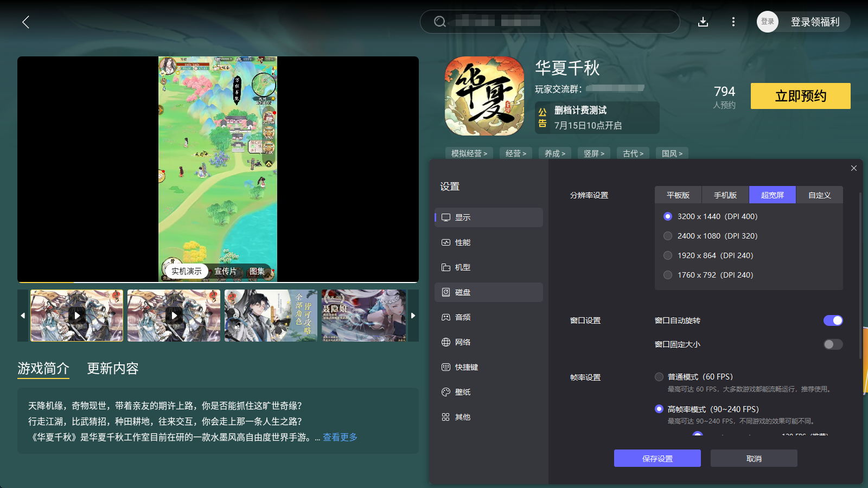Screen dimensions: 868x488
Task: Open the 更新内容 tab
Action: coord(113,369)
